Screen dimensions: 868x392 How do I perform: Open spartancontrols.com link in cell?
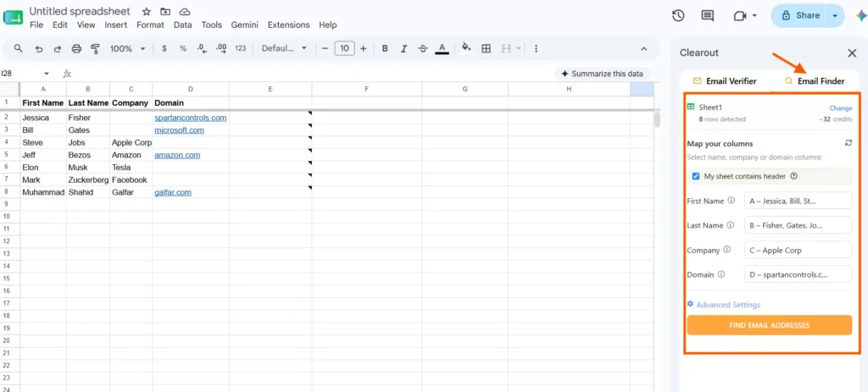[191, 118]
